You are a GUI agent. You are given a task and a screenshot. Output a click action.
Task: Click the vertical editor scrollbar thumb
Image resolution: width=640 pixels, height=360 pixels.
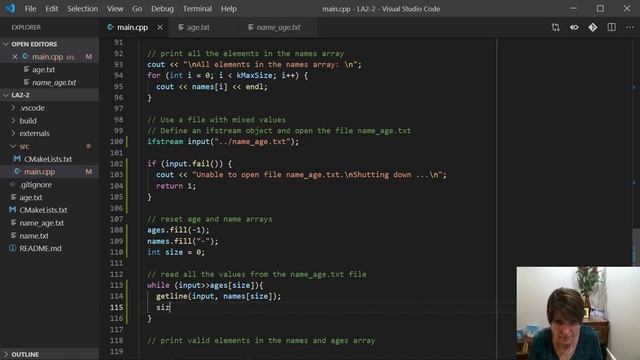coord(636,248)
